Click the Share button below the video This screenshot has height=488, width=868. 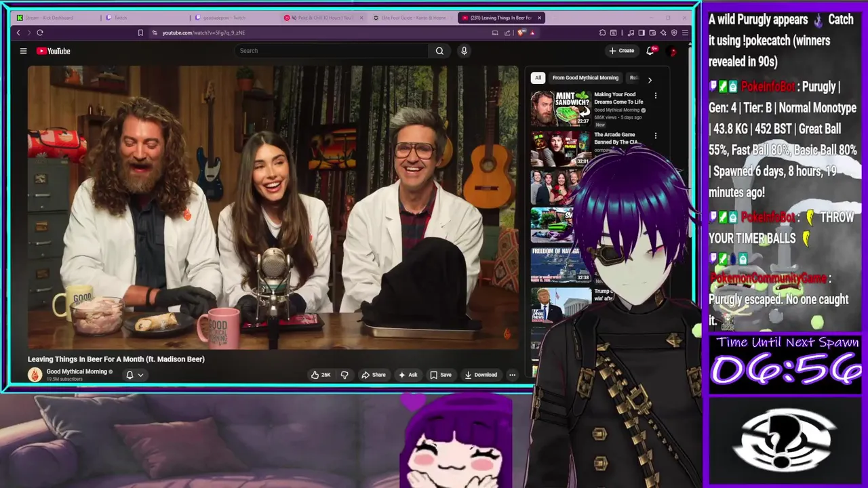tap(374, 375)
